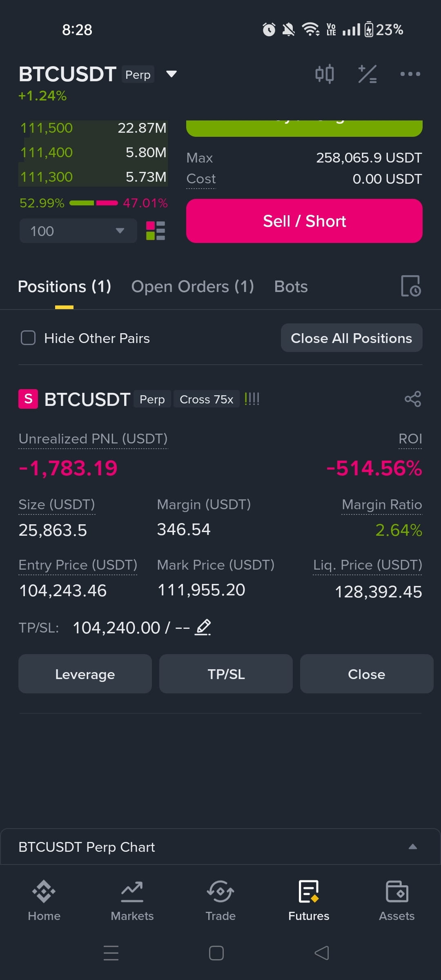
Task: Open the Leverage adjustment button
Action: [85, 674]
